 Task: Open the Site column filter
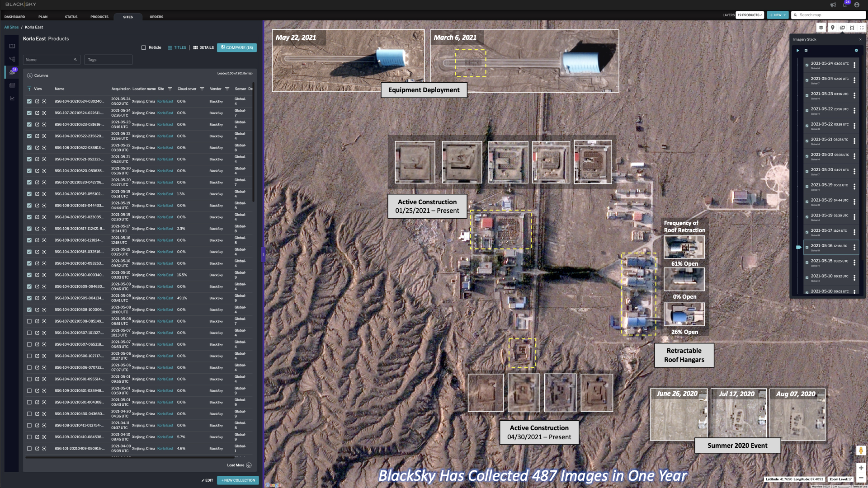click(x=170, y=89)
